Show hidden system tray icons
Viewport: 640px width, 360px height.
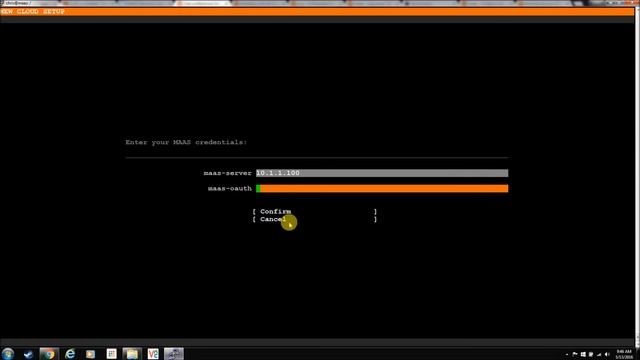point(567,354)
